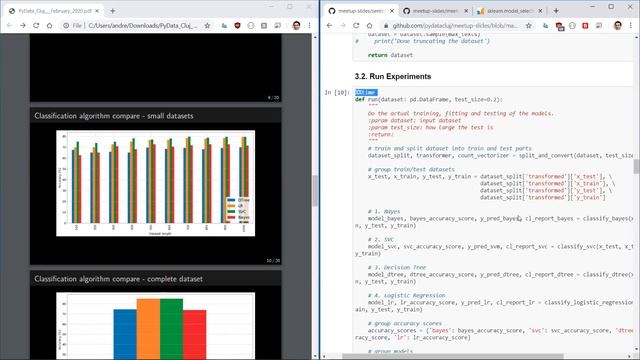Click the 'return dataset' code line

(390, 55)
